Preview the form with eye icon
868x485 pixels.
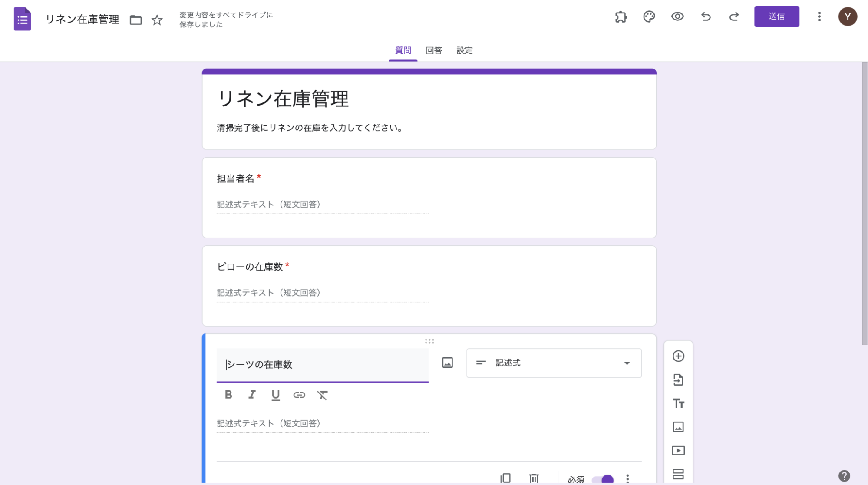click(677, 17)
